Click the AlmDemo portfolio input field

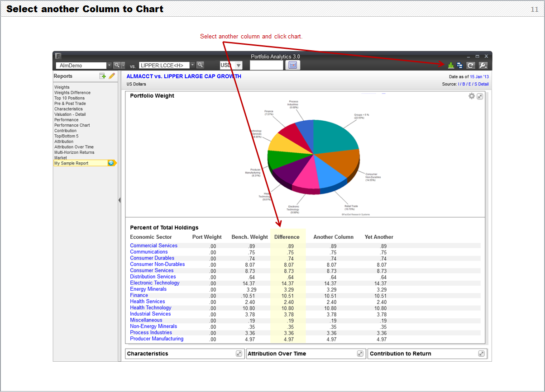[81, 66]
